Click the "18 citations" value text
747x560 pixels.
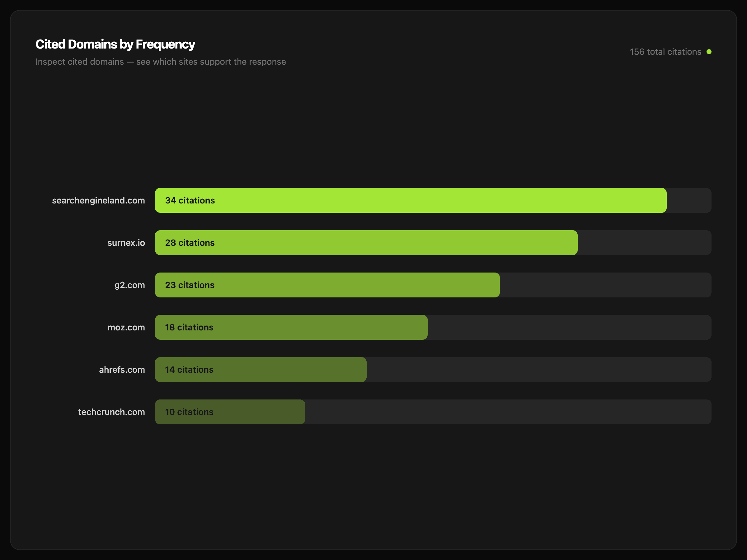(189, 327)
